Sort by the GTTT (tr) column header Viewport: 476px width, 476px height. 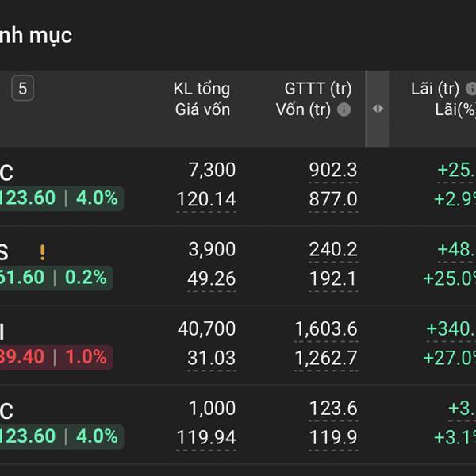[317, 89]
